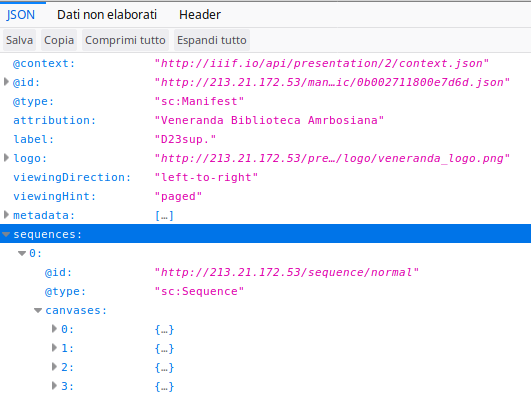Expand the metadata row arrow

[6, 214]
